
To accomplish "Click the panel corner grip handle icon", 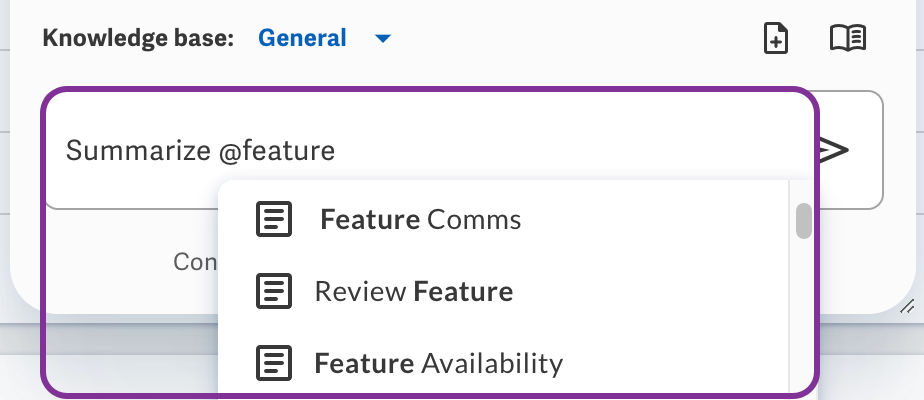I will pyautogui.click(x=908, y=306).
